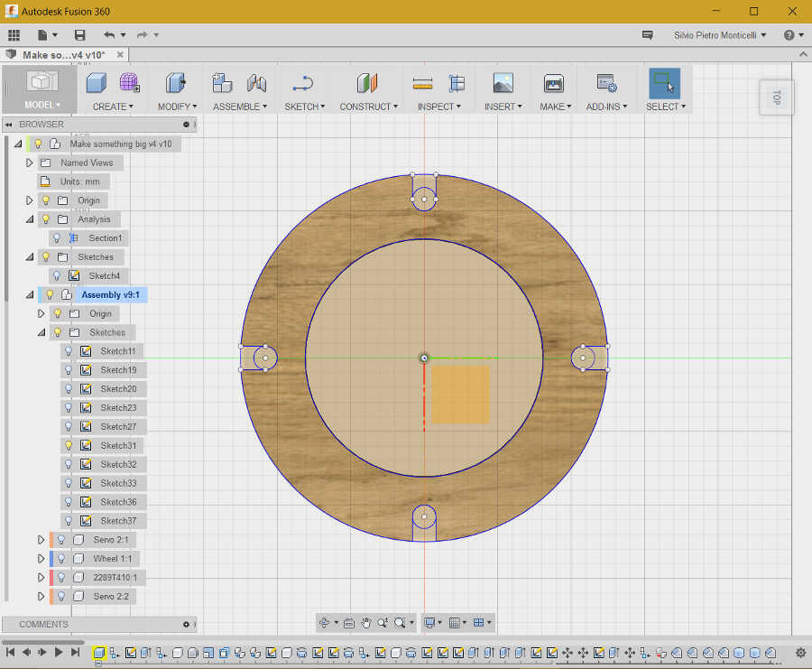The height and width of the screenshot is (669, 812).
Task: Click the Select tool icon
Action: pyautogui.click(x=664, y=83)
